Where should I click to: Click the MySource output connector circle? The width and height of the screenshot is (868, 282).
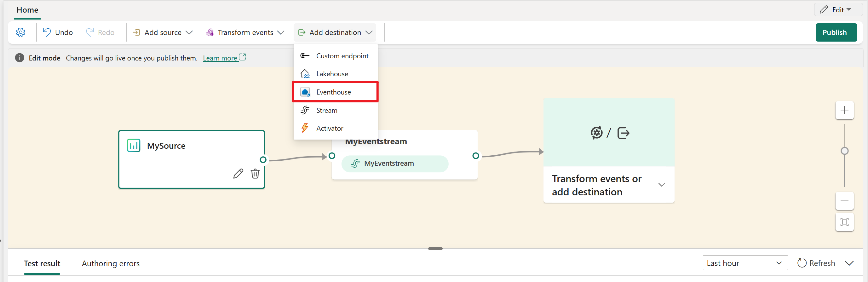point(263,160)
